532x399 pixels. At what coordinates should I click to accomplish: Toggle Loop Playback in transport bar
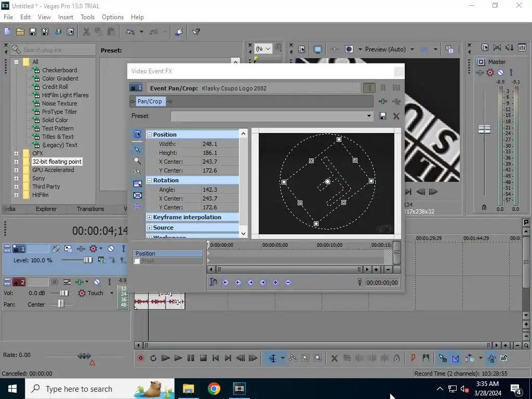click(153, 358)
